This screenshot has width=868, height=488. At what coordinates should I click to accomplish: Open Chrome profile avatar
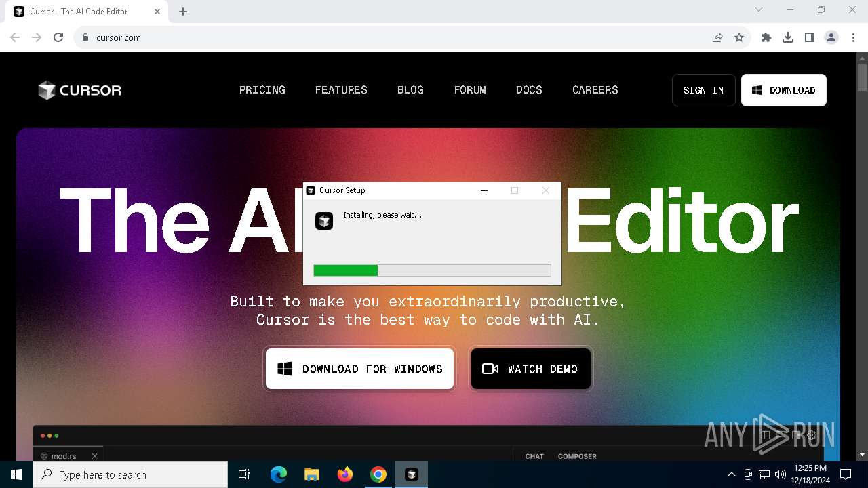[831, 37]
